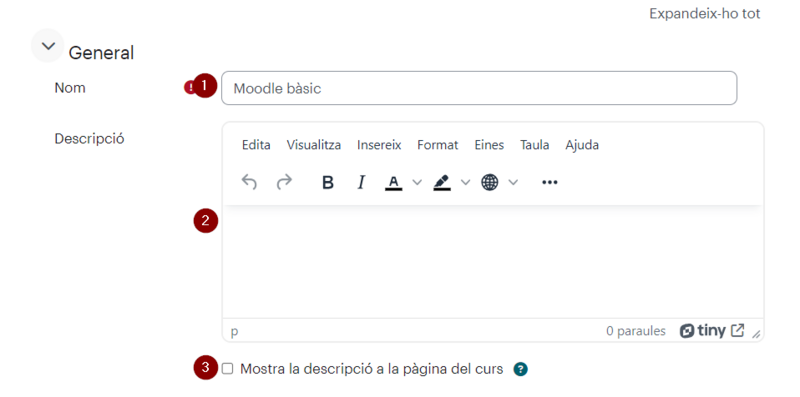Viewport: 800px width, 397px height.
Task: Apply background highlight color marker icon
Action: tap(442, 182)
